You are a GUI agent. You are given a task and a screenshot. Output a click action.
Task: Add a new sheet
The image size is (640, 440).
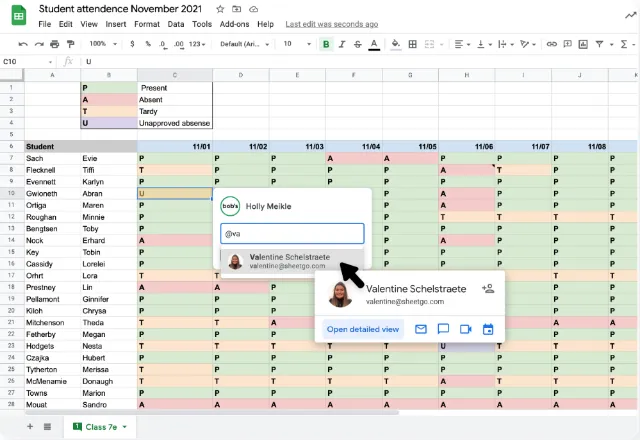coord(30,427)
